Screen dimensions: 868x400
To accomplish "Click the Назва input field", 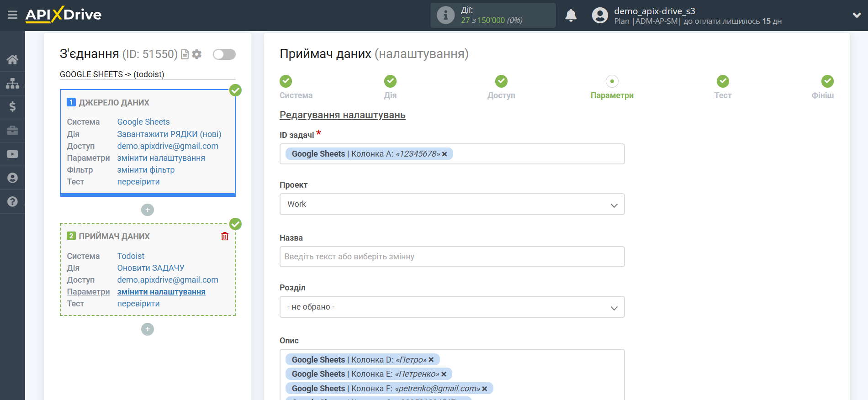I will 452,257.
